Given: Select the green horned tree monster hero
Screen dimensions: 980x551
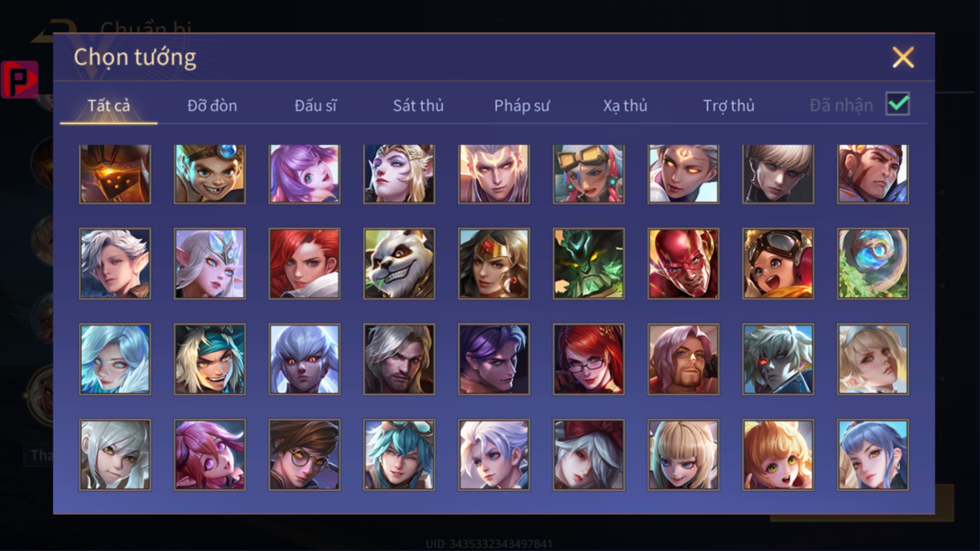Looking at the screenshot, I should pos(589,264).
